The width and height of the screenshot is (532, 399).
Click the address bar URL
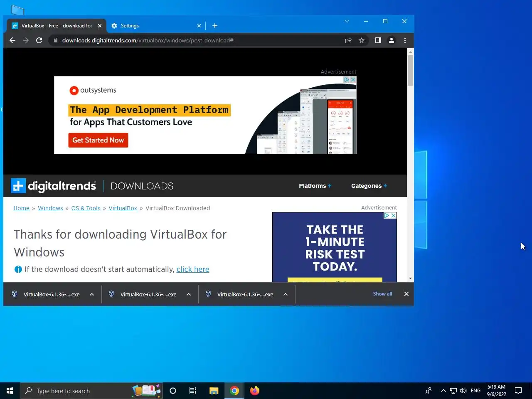(x=148, y=40)
